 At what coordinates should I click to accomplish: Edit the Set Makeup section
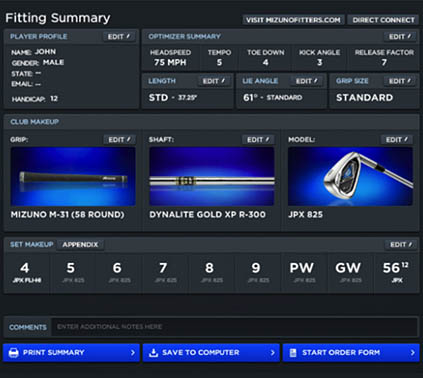click(401, 245)
